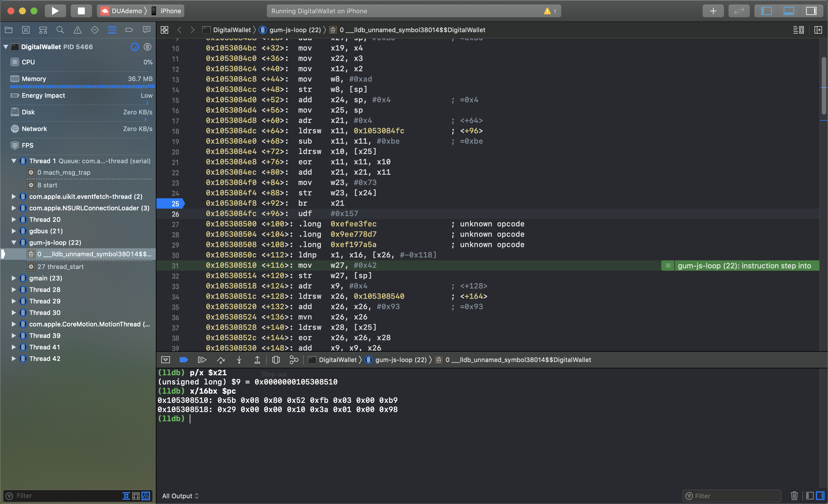The height and width of the screenshot is (504, 828).
Task: Open the warning count indicator
Action: tap(550, 11)
